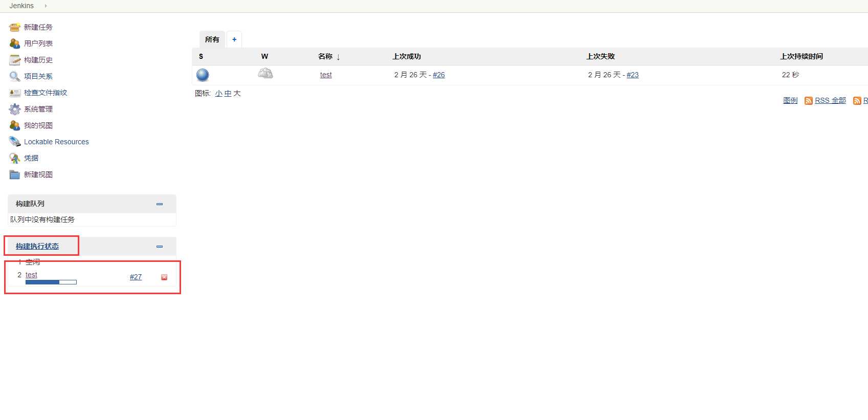
Task: Sort by S status column header
Action: coord(201,56)
